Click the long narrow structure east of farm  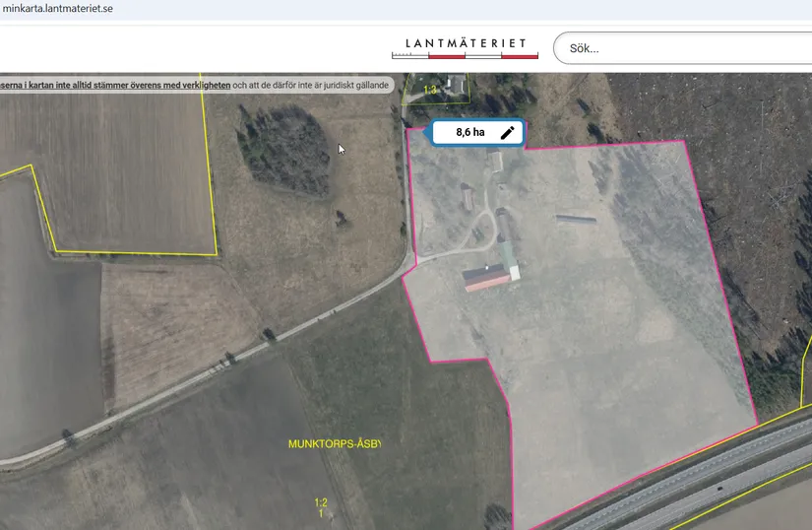point(576,219)
